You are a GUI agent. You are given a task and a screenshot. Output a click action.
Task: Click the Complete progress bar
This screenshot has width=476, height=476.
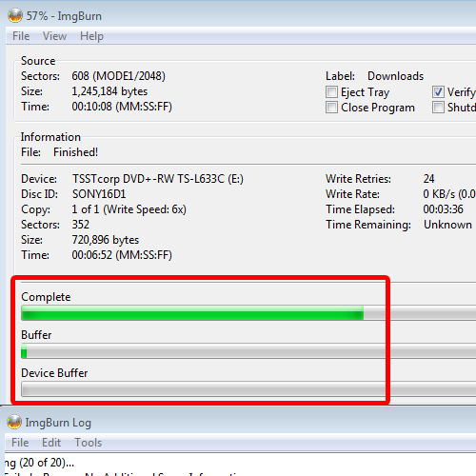pyautogui.click(x=248, y=313)
